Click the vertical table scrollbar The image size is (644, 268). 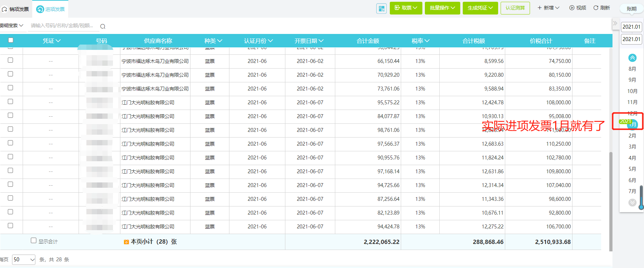click(x=611, y=202)
